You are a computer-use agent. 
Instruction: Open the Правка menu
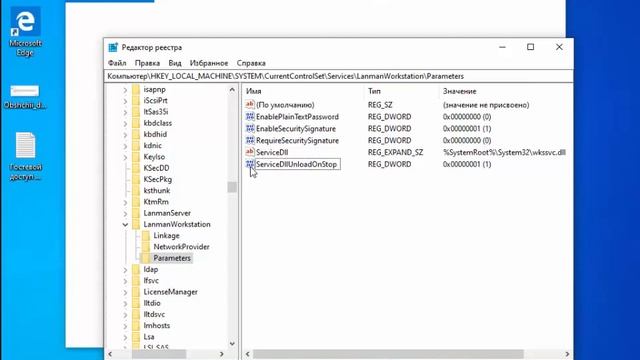147,63
